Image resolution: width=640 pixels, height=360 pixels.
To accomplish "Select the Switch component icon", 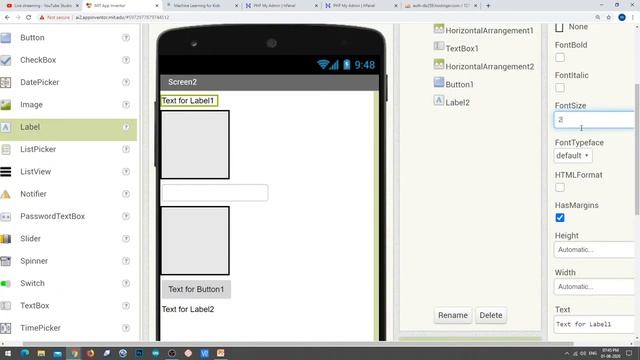I will tap(6, 284).
